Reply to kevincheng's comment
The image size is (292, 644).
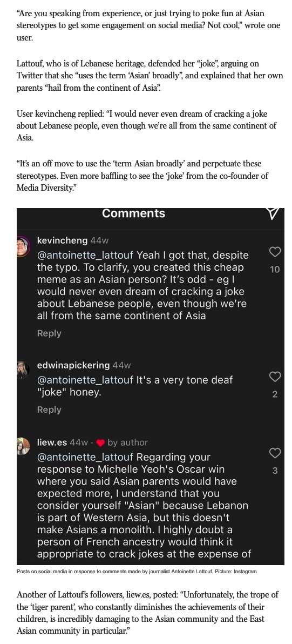coord(49,333)
